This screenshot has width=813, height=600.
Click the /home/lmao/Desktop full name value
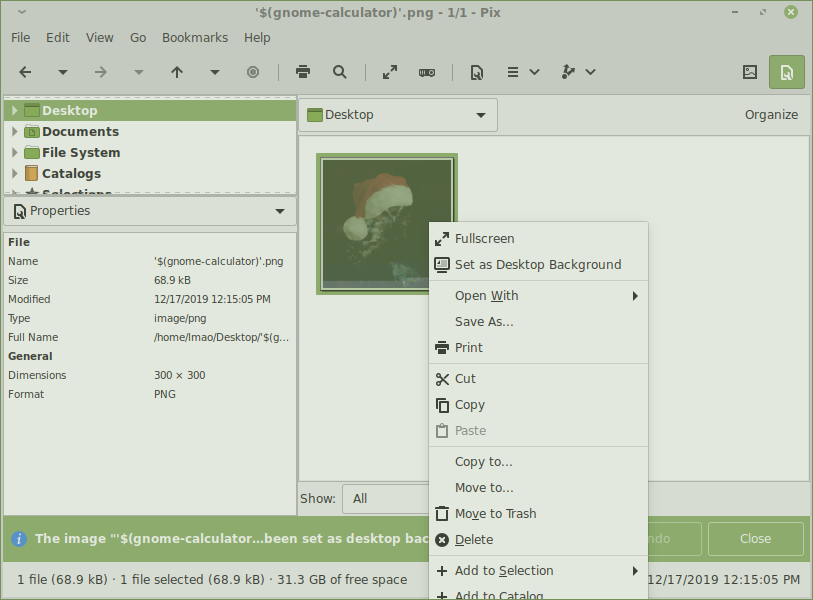click(221, 338)
